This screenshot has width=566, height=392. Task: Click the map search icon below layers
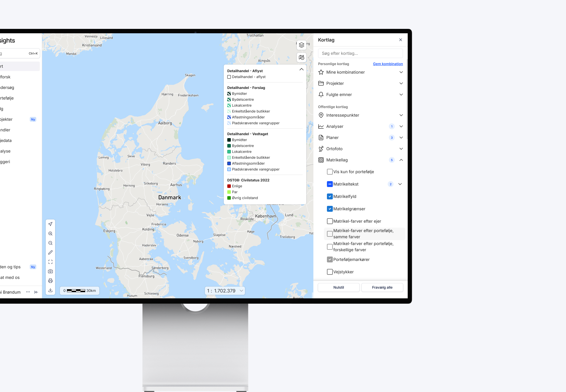click(301, 57)
